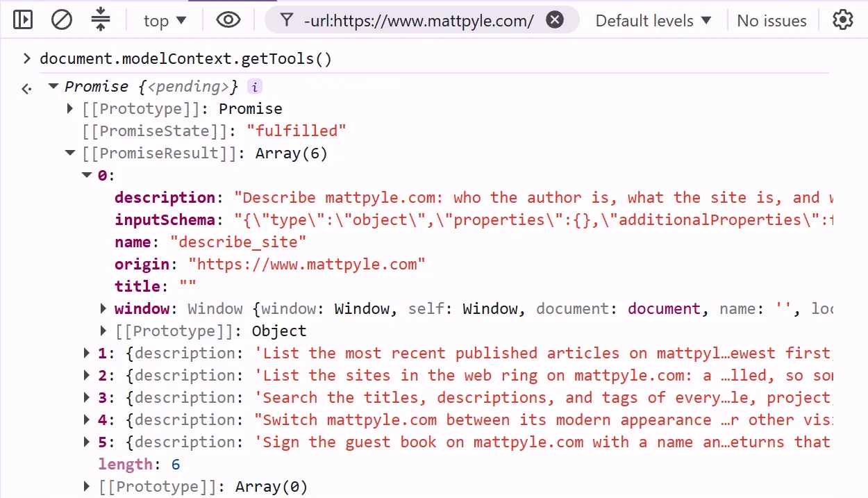Expand array item 5 about signing the guest book
This screenshot has height=498, width=868.
pos(87,442)
